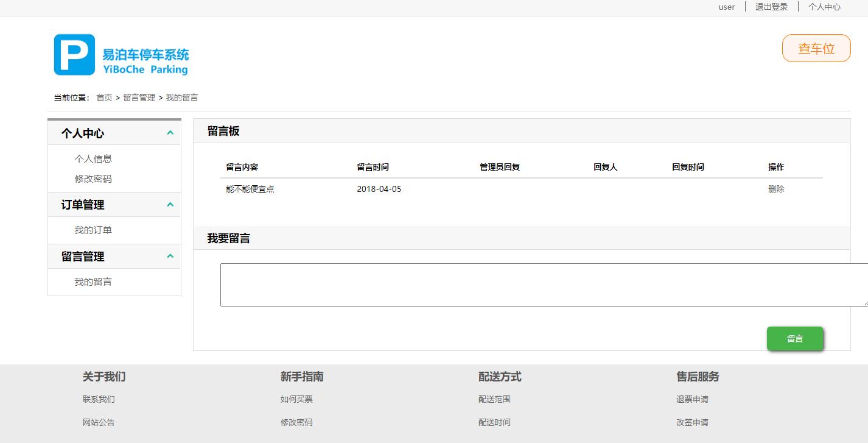868x443 pixels.
Task: Click 退出登录 to log out
Action: pyautogui.click(x=771, y=7)
